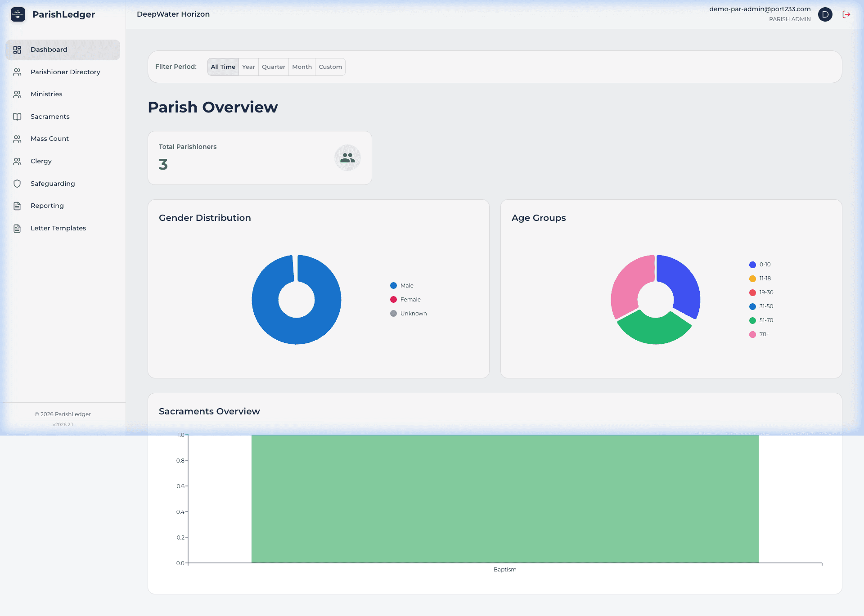
Task: Open Reporting via the document icon
Action: 17,206
